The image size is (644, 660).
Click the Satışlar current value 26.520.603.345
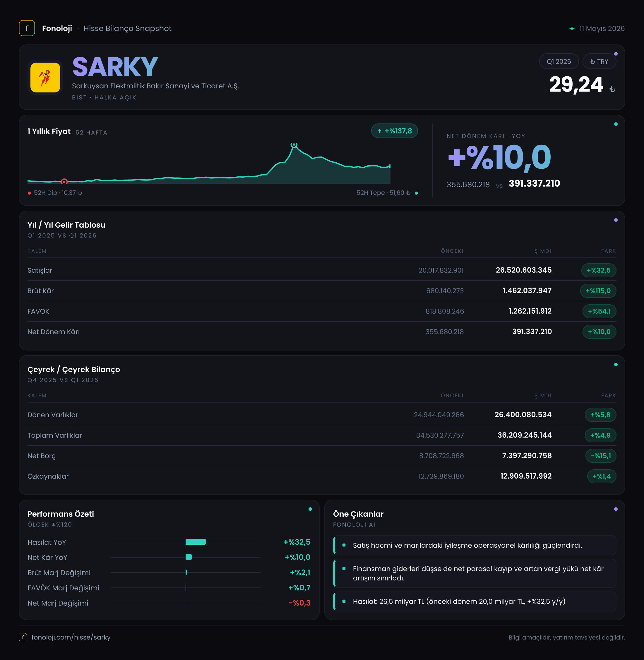[523, 270]
